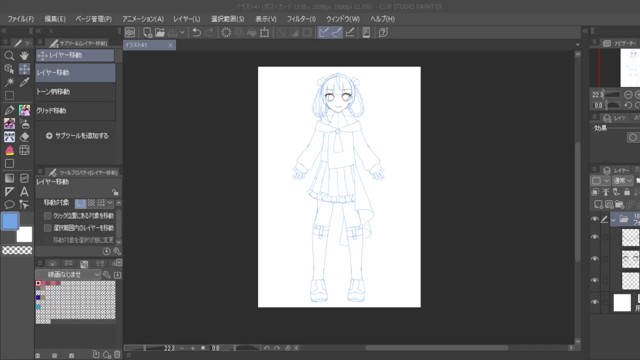Open the レイヤー(L) menu

click(x=187, y=19)
